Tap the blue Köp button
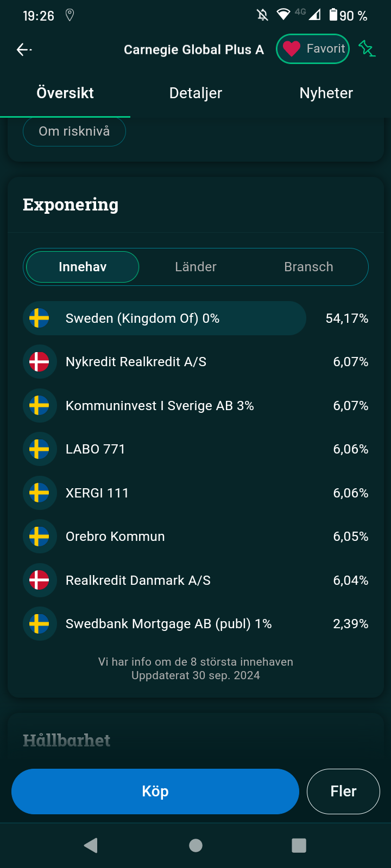Screen dimensions: 391x868 155,792
